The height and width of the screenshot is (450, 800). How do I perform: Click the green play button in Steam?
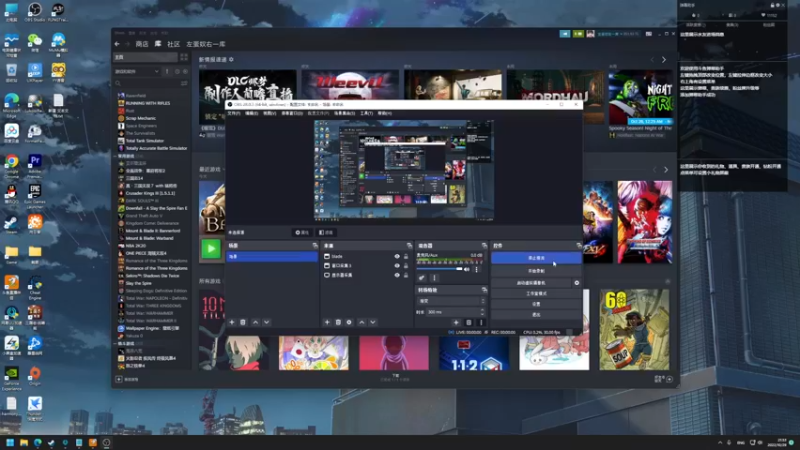tap(211, 249)
